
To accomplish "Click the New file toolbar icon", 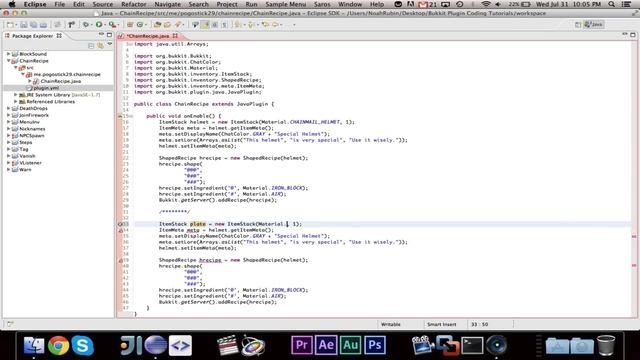I will click(x=9, y=25).
